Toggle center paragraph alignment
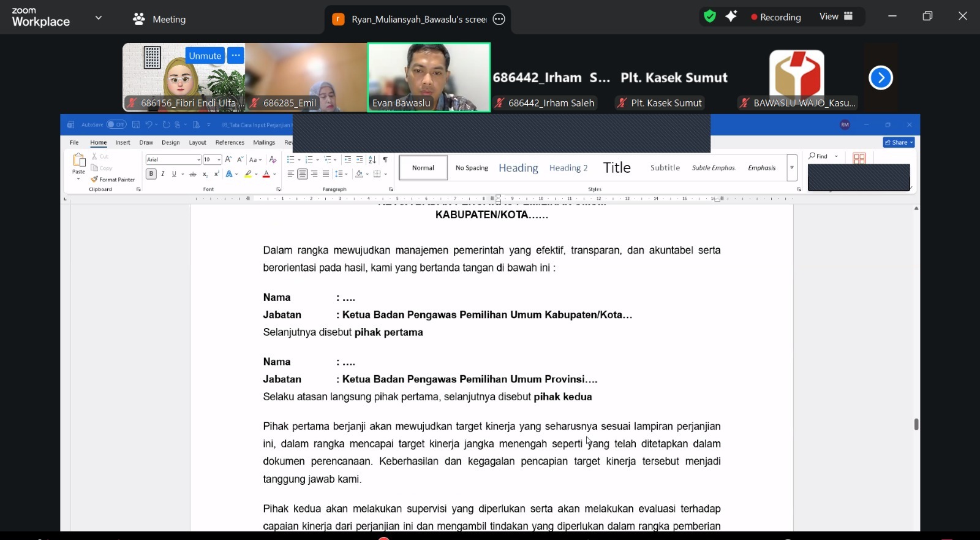The height and width of the screenshot is (540, 980). click(x=303, y=174)
